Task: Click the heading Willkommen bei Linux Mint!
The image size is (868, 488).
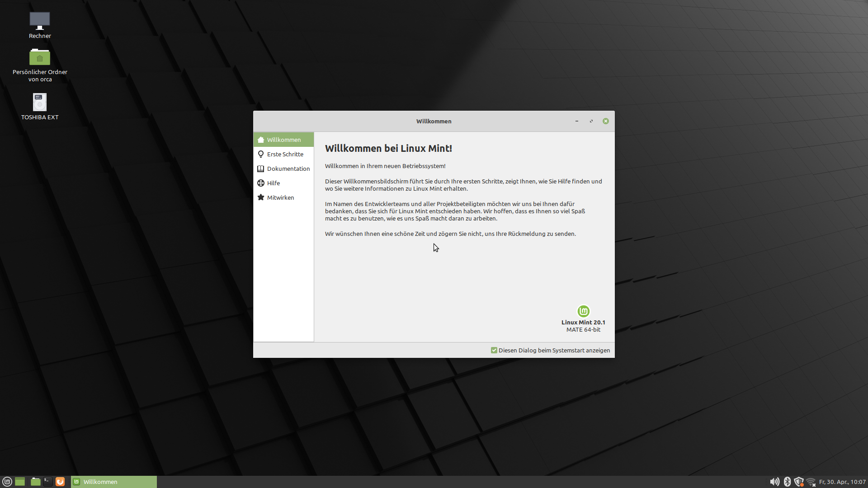Action: (x=388, y=148)
